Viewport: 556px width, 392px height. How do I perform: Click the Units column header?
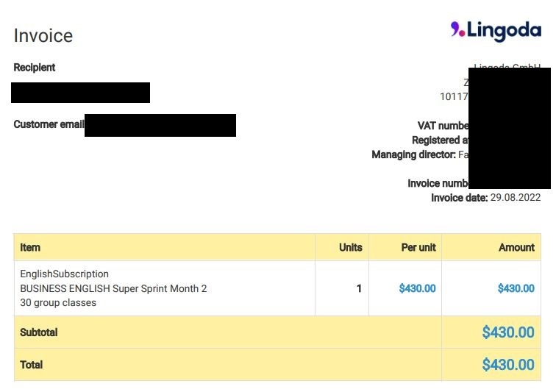tap(351, 247)
